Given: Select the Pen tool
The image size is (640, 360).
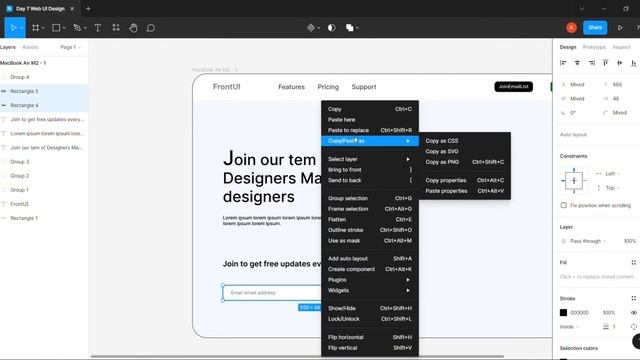Looking at the screenshot, I should 77,28.
